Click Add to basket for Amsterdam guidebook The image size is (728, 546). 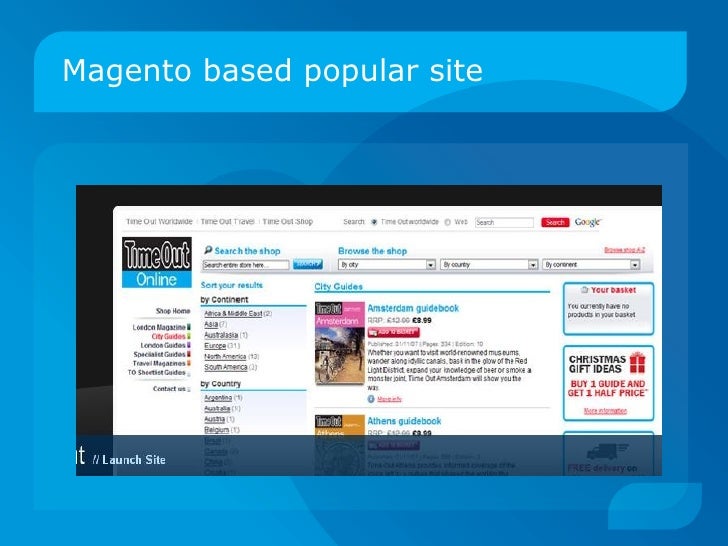tap(394, 332)
